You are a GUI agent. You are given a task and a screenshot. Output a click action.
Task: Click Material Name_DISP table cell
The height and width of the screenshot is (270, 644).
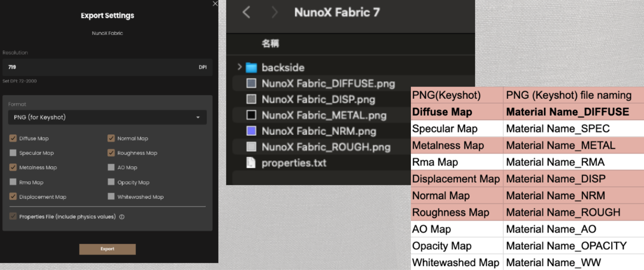(574, 179)
